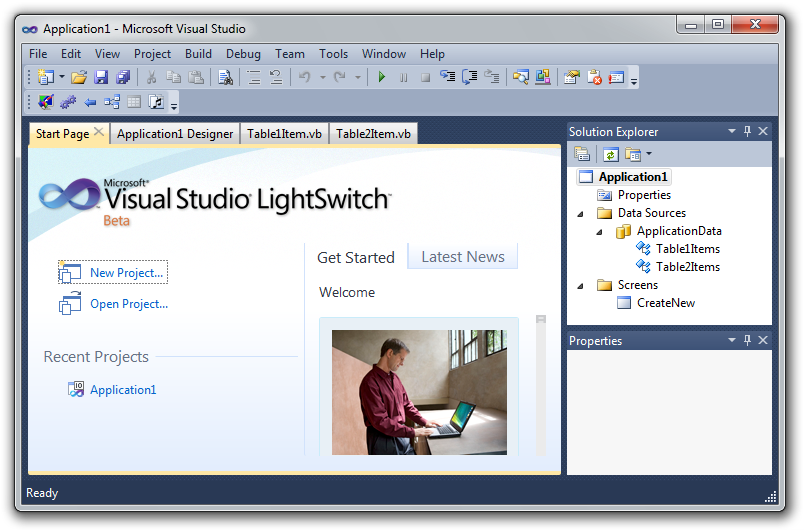Screen dimensions: 804x530
Task: Close the Start Page tab
Action: (99, 132)
